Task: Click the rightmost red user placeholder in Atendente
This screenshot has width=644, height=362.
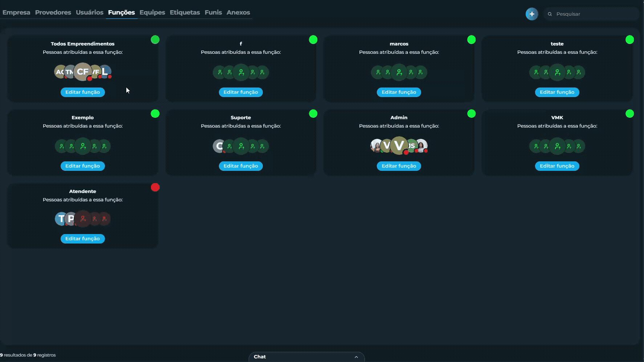Action: 105,219
